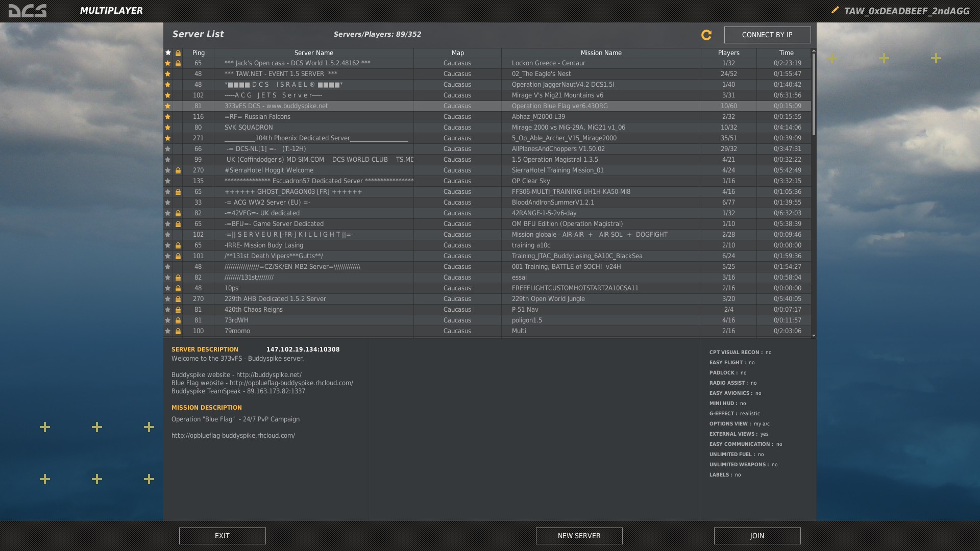Viewport: 980px width, 551px height.
Task: Add DCS-NL[1] server to favorites
Action: [x=167, y=149]
